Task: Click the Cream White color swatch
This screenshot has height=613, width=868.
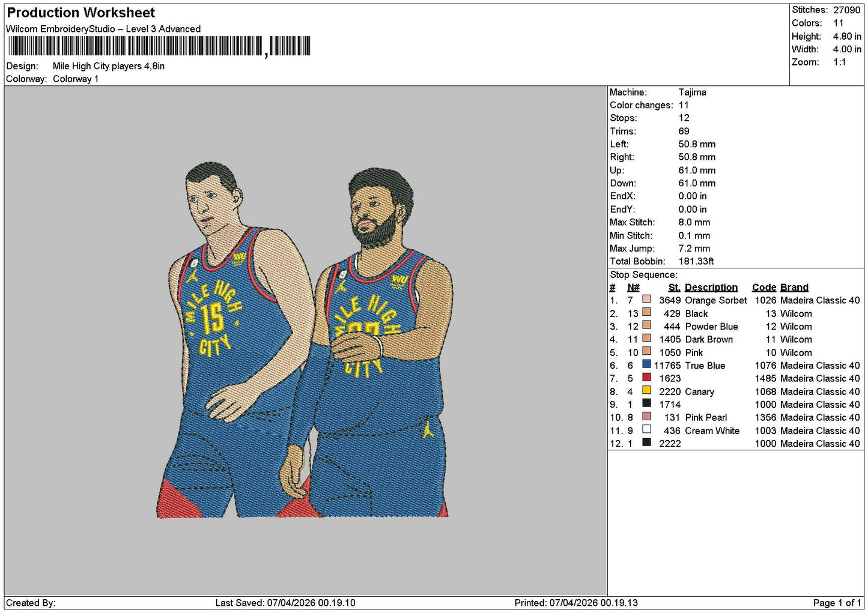Action: 646,429
